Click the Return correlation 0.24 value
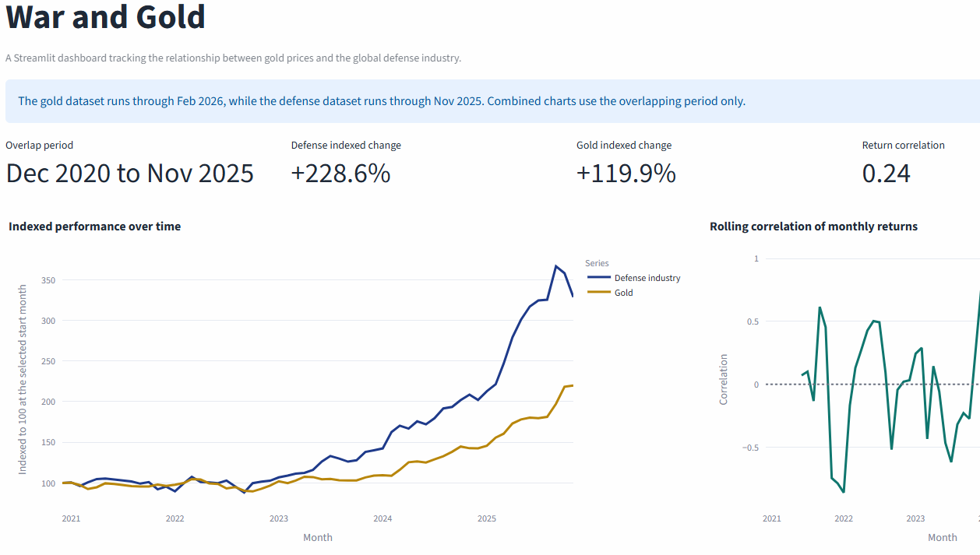The image size is (980, 555). pyautogui.click(x=886, y=173)
